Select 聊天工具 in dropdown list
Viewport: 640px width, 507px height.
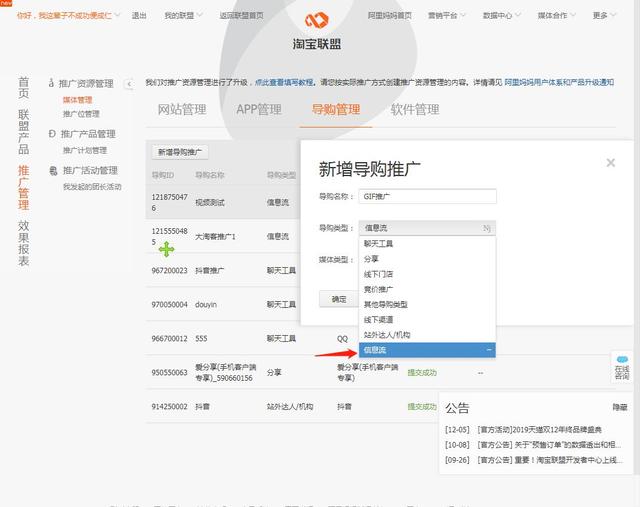point(427,244)
